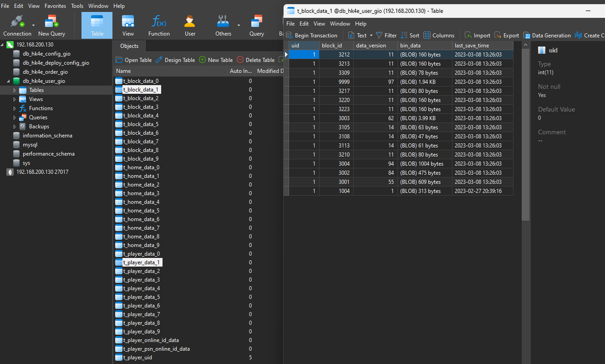
Task: Expand the Tables tree node
Action: coord(15,90)
